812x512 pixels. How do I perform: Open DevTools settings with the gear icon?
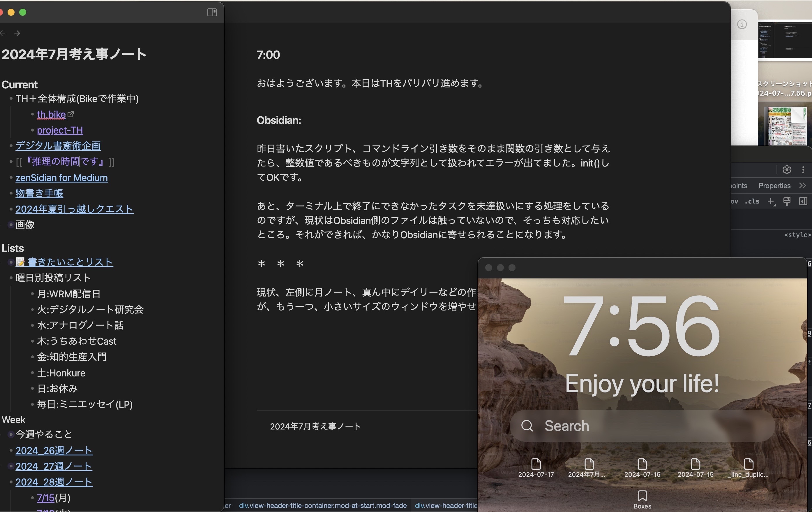pyautogui.click(x=787, y=170)
